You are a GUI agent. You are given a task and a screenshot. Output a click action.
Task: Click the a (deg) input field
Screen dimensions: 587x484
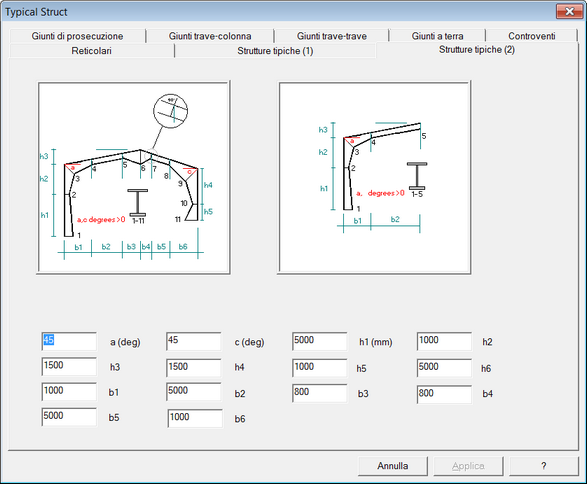(x=69, y=341)
